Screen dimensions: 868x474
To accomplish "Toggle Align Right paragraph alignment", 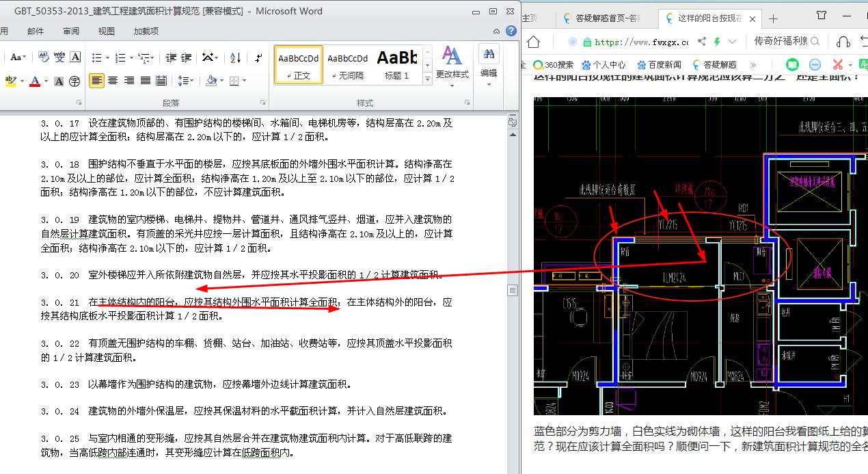I will (129, 81).
